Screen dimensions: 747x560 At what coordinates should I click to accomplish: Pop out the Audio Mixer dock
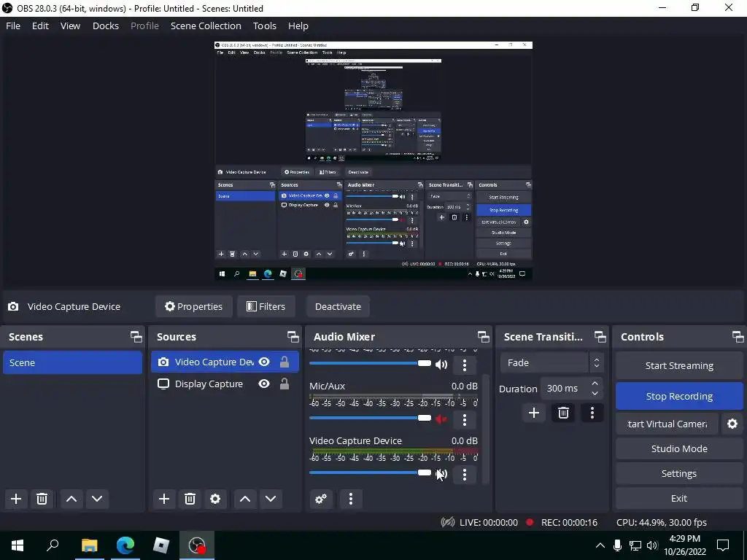pyautogui.click(x=484, y=337)
